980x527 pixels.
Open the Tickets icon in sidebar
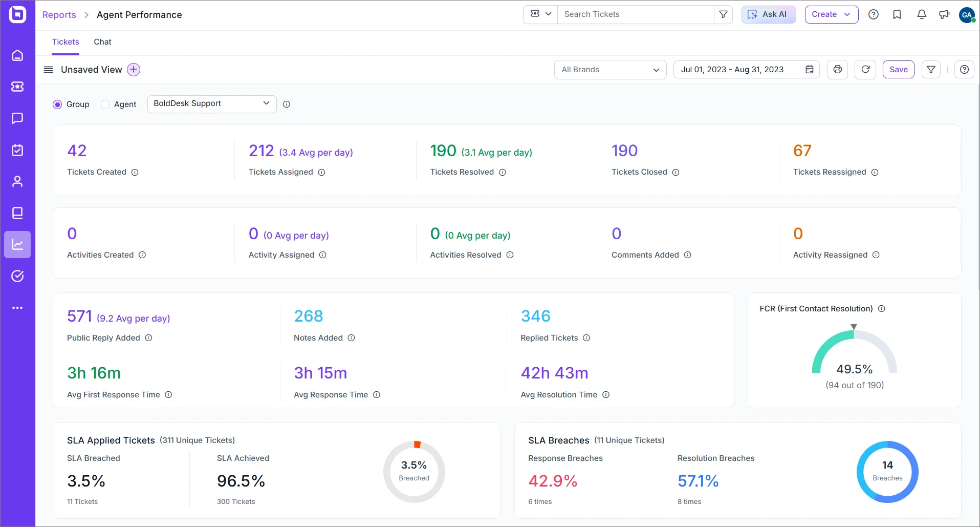pos(17,87)
